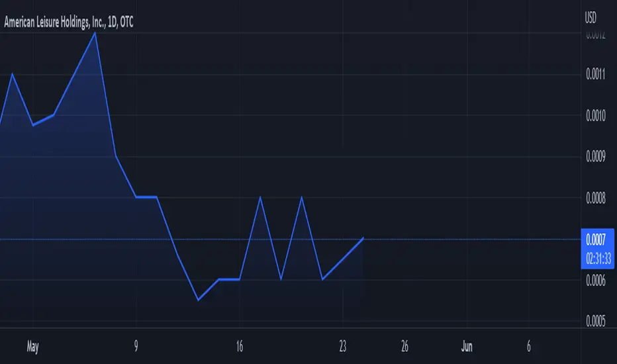Click the 23 date label on time axis

343,346
